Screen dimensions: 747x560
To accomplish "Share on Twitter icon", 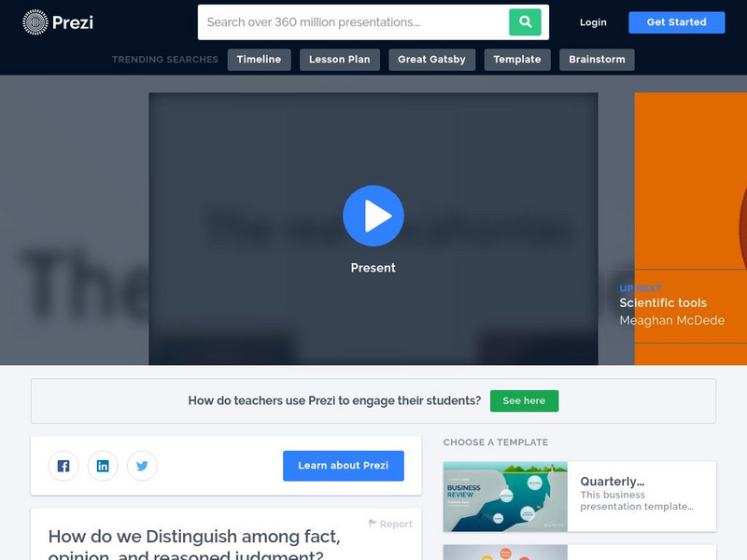I will click(142, 466).
